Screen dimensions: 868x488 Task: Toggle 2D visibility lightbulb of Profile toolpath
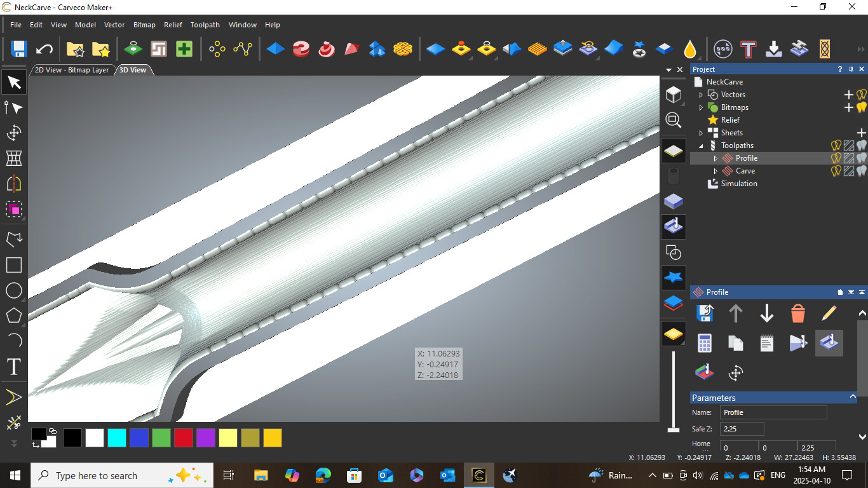click(836, 158)
